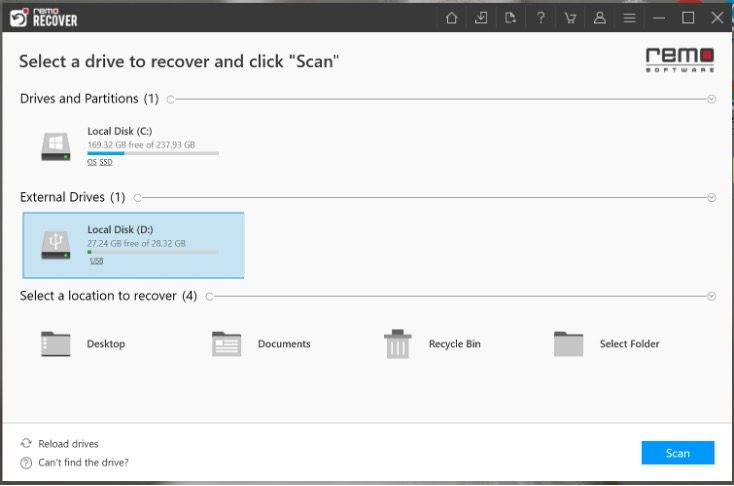The width and height of the screenshot is (734, 486).
Task: Click the Desktop location label
Action: coord(106,344)
